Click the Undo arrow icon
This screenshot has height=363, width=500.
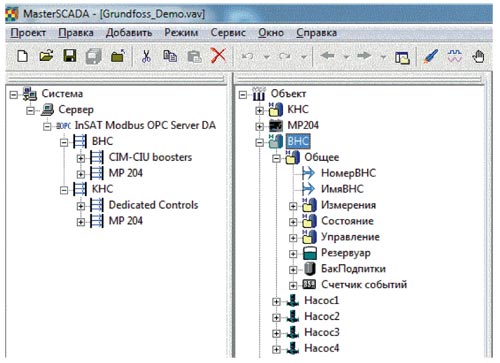(x=247, y=56)
